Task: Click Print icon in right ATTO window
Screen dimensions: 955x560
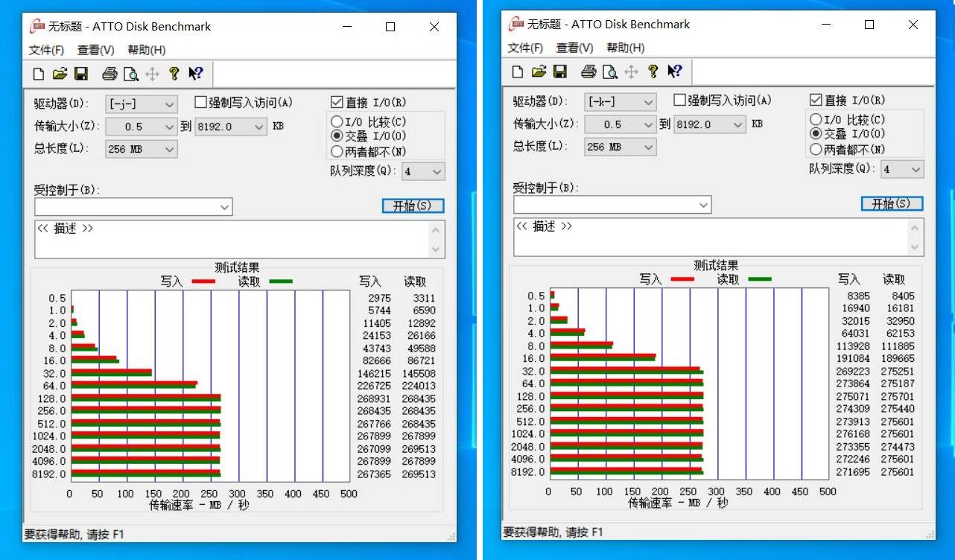Action: [588, 71]
